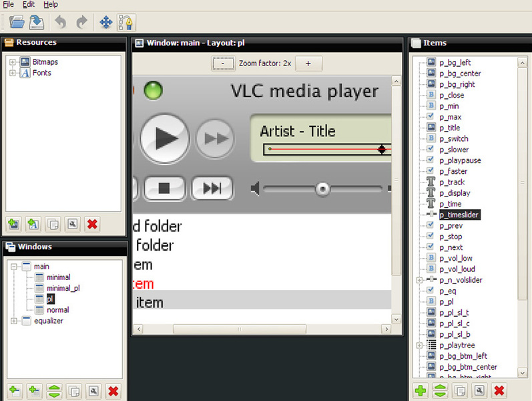
Task: Click the Open skin folder icon
Action: pyautogui.click(x=17, y=23)
